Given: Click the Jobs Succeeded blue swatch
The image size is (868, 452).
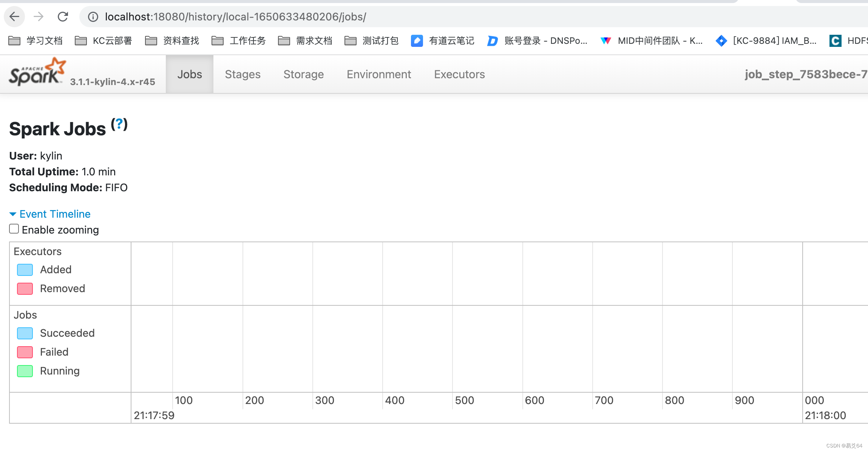Looking at the screenshot, I should click(25, 333).
